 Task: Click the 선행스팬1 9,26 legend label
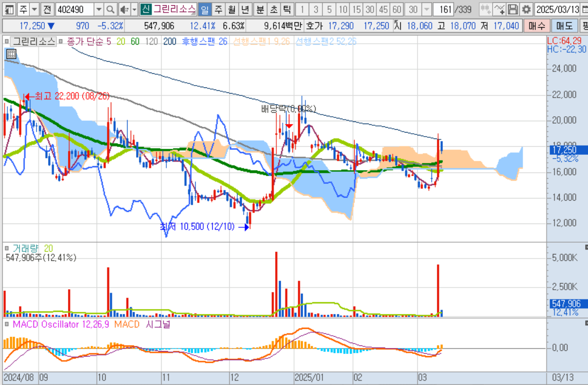point(262,41)
